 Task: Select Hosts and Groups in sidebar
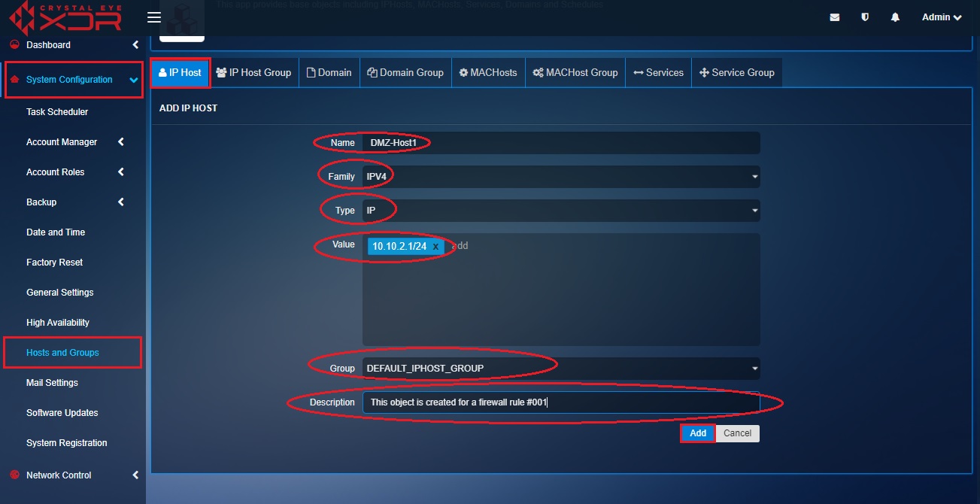pos(62,353)
